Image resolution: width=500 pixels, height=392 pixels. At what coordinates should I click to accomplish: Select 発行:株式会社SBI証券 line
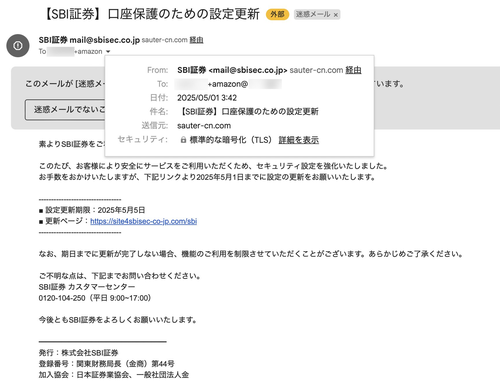coord(79,353)
